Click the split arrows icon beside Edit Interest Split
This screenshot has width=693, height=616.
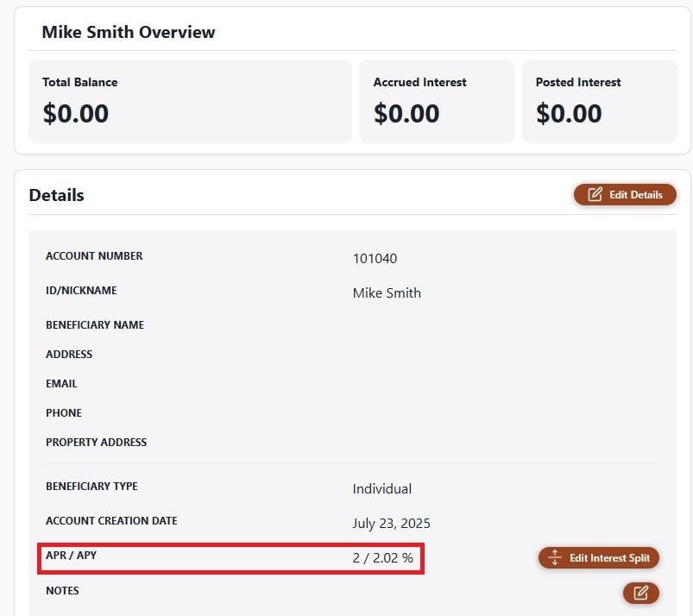(555, 557)
